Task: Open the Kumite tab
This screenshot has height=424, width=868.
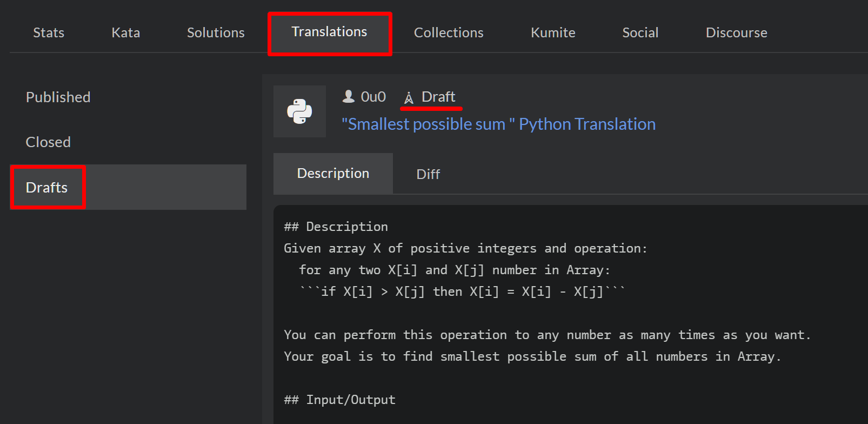Action: (553, 32)
